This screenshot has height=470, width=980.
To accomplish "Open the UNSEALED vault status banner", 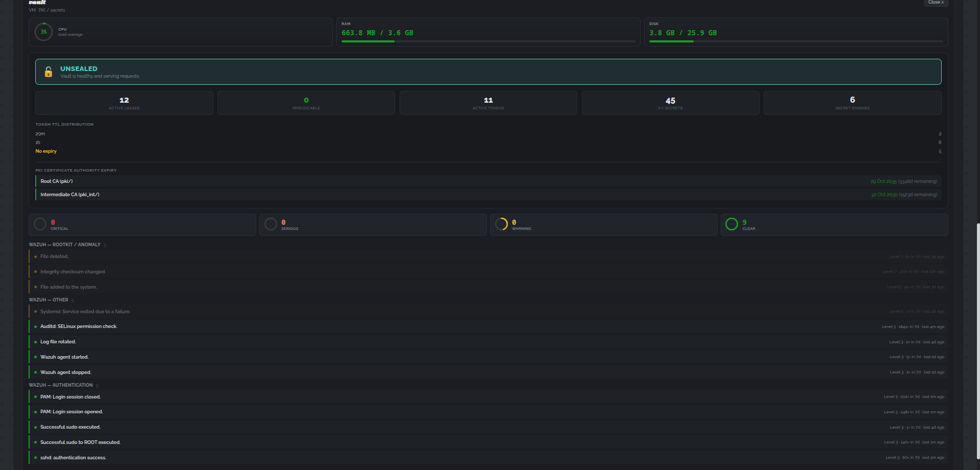I will coord(488,72).
